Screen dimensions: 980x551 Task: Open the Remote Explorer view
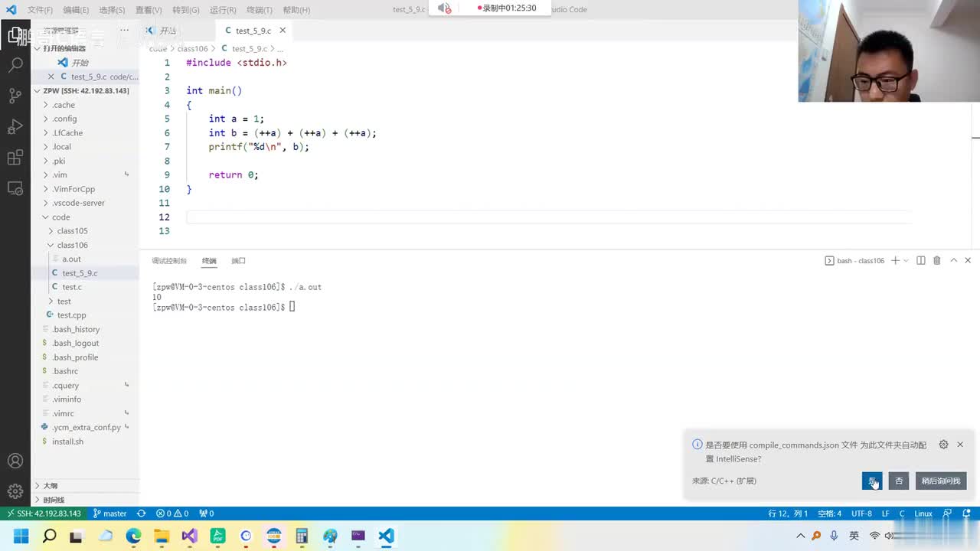tap(15, 188)
